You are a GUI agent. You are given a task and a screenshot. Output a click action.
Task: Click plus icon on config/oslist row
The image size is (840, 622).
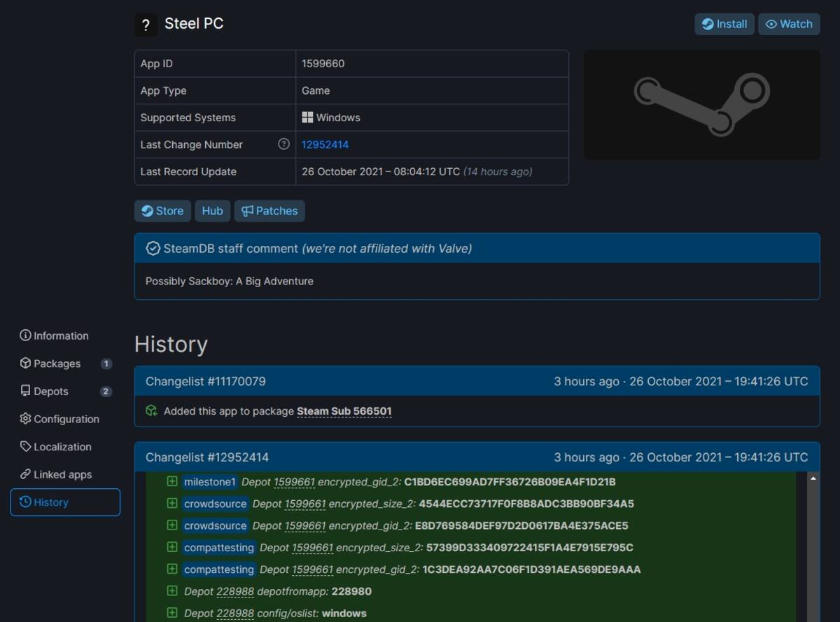click(x=171, y=612)
